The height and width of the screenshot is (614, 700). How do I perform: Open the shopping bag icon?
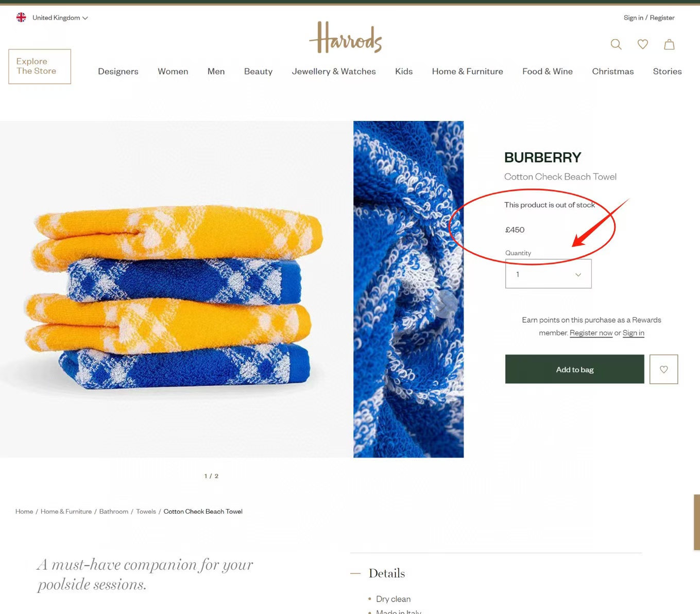(669, 44)
